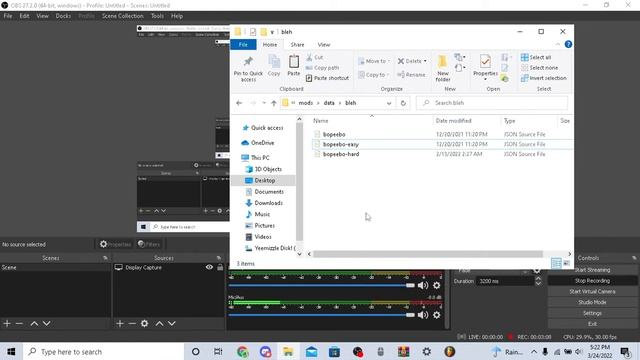The height and width of the screenshot is (360, 640).
Task: Click Select all in ribbon
Action: coord(536,57)
